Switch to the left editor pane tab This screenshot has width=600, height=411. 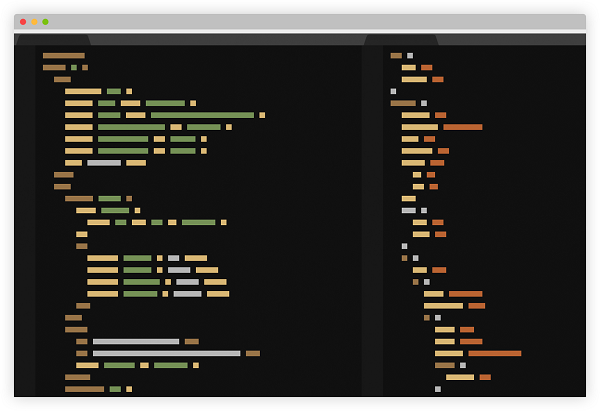53,40
